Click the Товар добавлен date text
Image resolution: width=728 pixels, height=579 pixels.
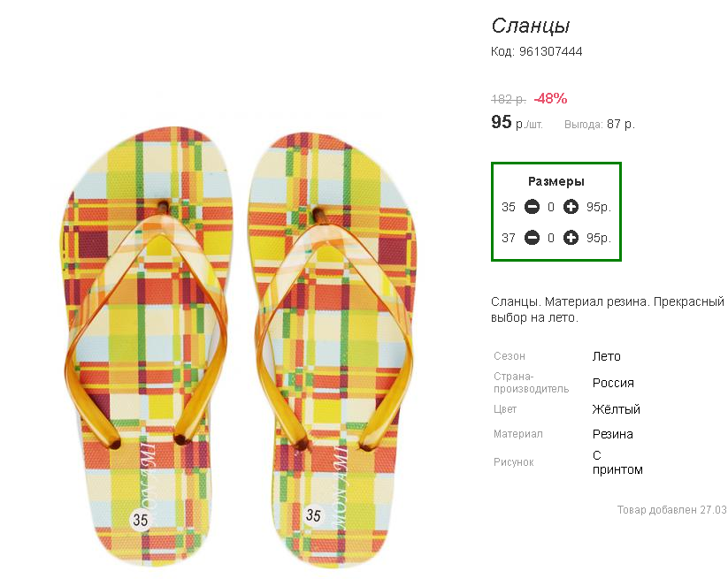coord(671,510)
